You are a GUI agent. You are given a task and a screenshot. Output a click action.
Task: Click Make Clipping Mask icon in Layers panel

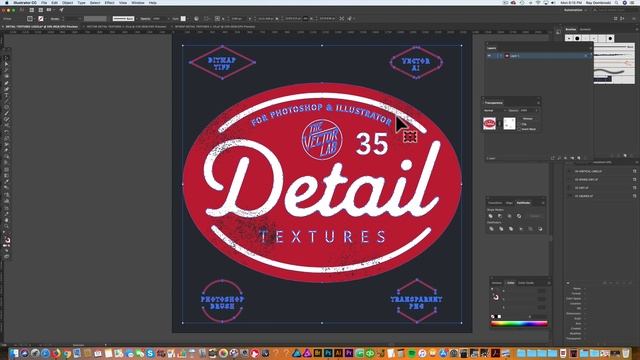pyautogui.click(x=566, y=158)
